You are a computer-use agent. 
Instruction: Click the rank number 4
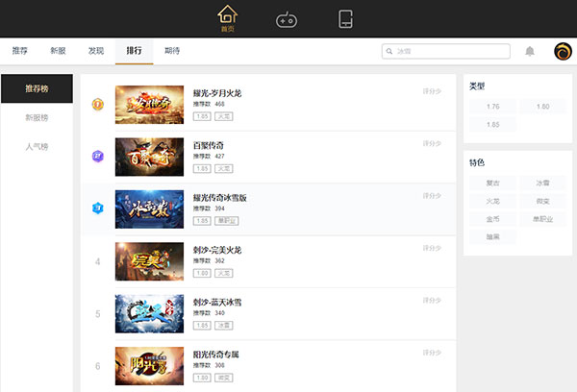(97, 261)
